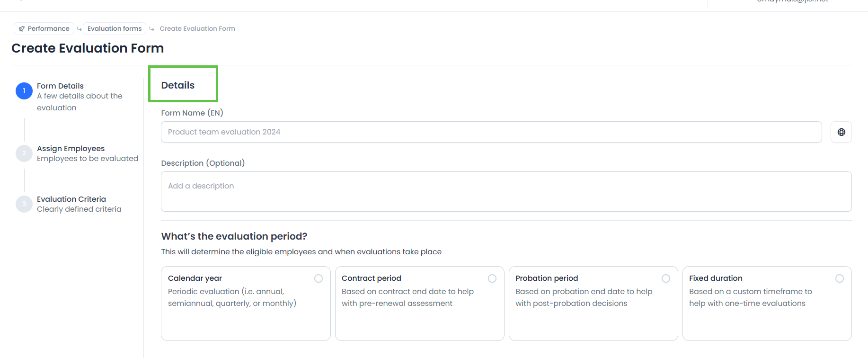Click the step 1 circle for Form Details
Image resolution: width=868 pixels, height=358 pixels.
tap(24, 90)
